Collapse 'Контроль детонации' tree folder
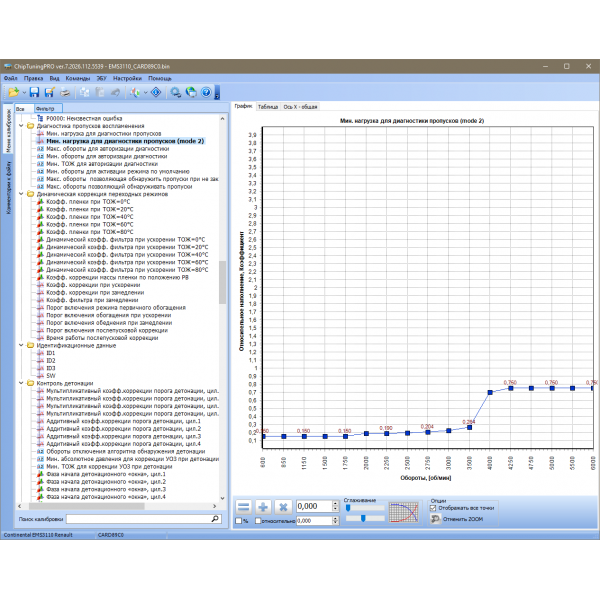The image size is (600, 600). (x=23, y=383)
